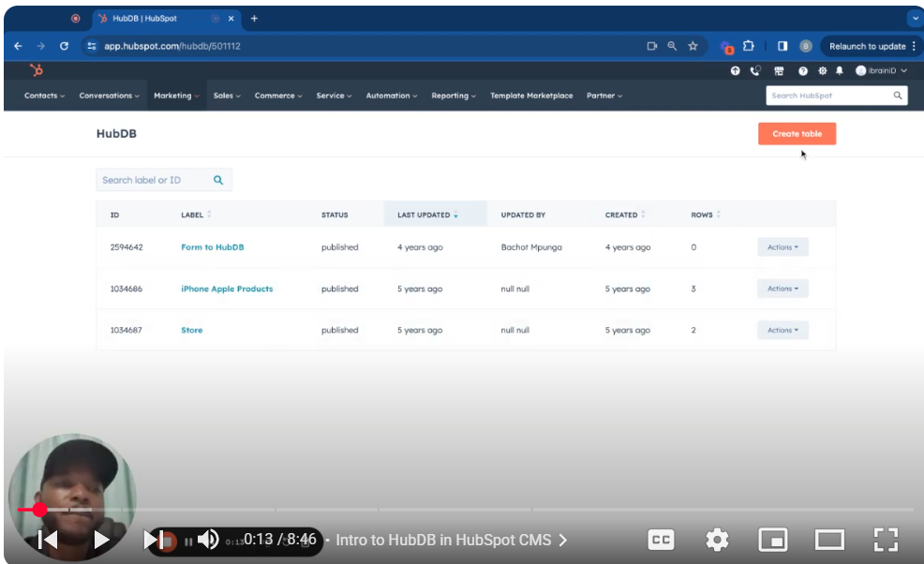This screenshot has height=564, width=924.
Task: Sort the table by the Rows column
Action: tap(706, 215)
